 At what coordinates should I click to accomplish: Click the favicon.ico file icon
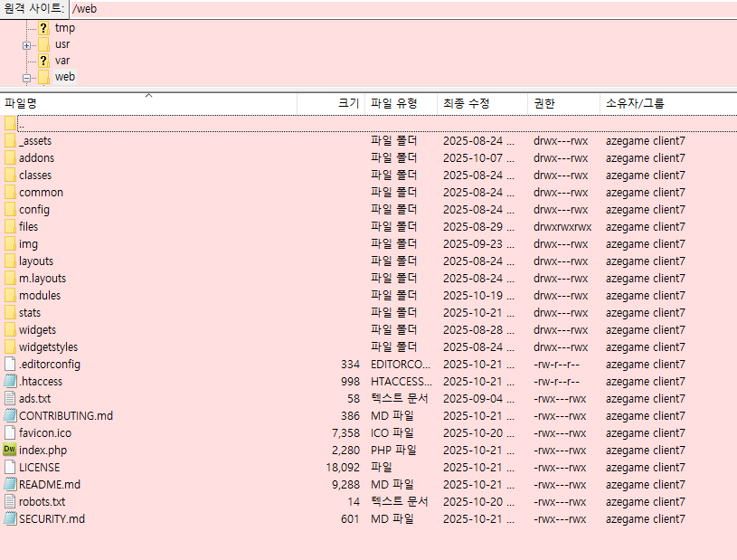[10, 432]
